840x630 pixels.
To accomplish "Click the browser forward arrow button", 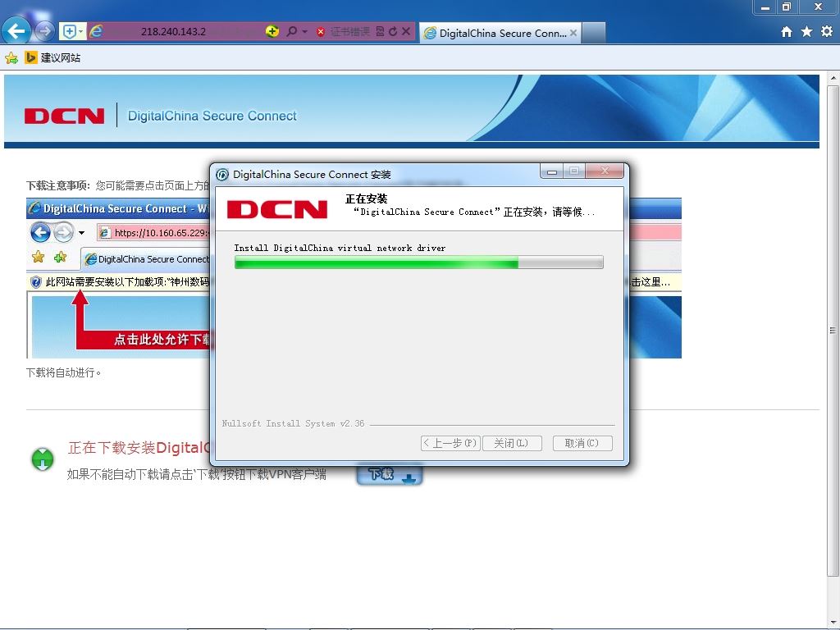I will [x=45, y=32].
